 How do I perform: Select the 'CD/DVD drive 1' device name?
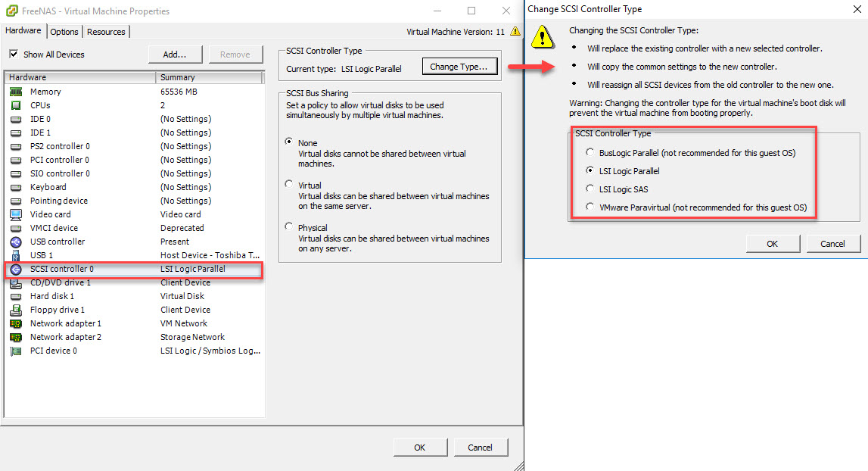(x=61, y=282)
